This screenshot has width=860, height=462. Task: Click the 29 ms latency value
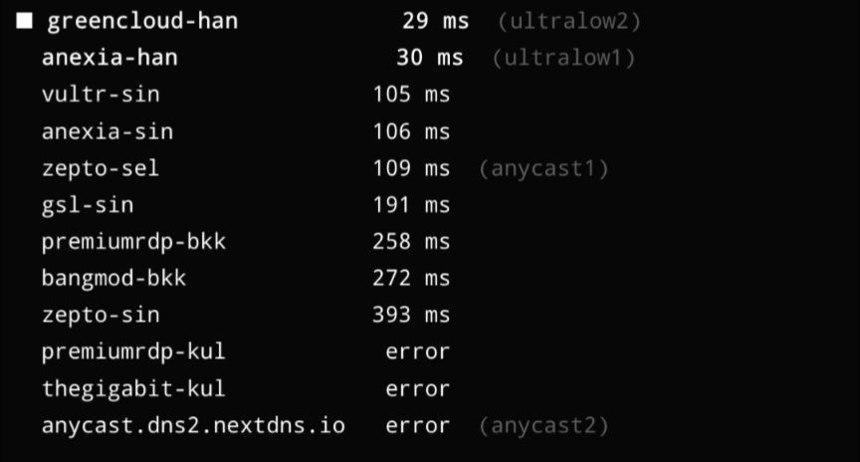pyautogui.click(x=435, y=21)
